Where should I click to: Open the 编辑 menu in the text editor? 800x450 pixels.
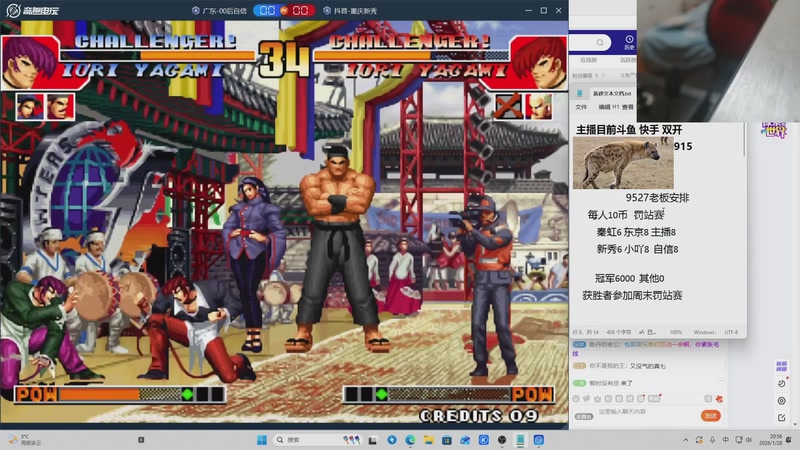pos(604,107)
